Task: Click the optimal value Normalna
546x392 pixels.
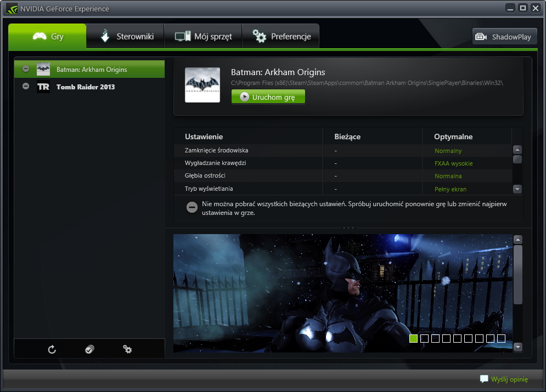Action: coord(448,176)
